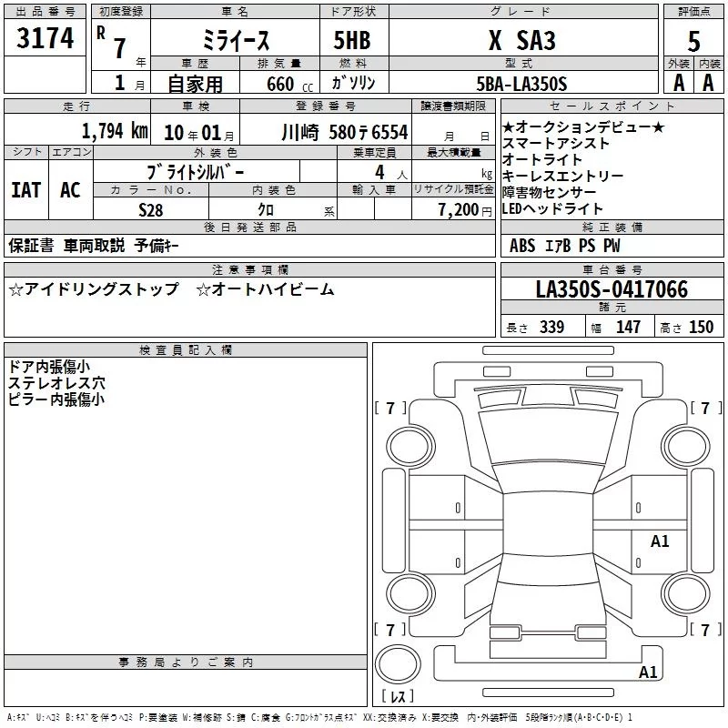Select the interior color クロ

click(x=266, y=210)
